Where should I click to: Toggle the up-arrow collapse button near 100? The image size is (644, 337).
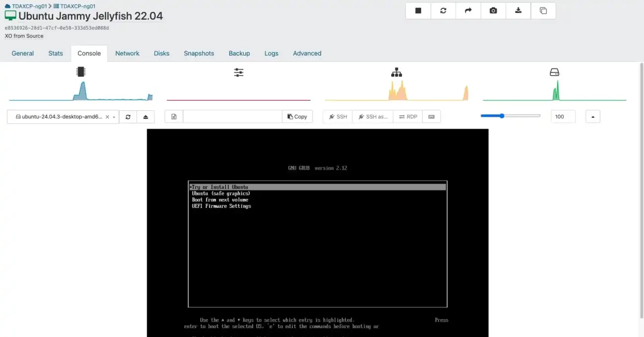593,117
